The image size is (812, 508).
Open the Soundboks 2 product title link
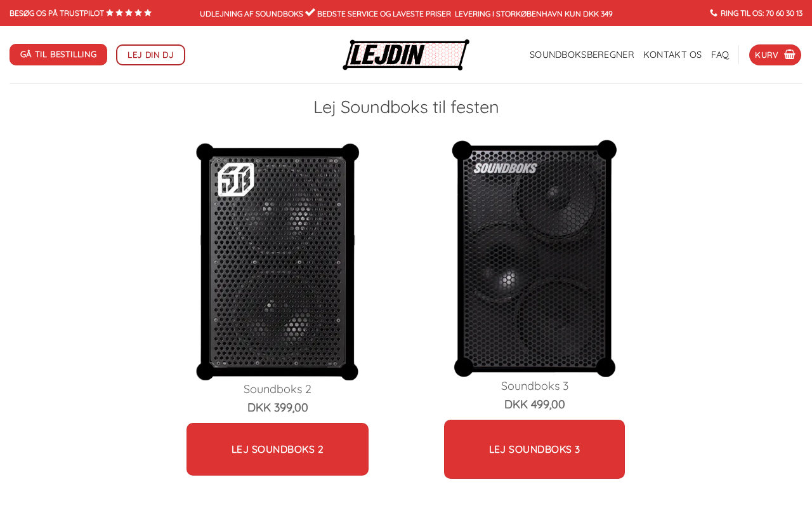(x=277, y=389)
